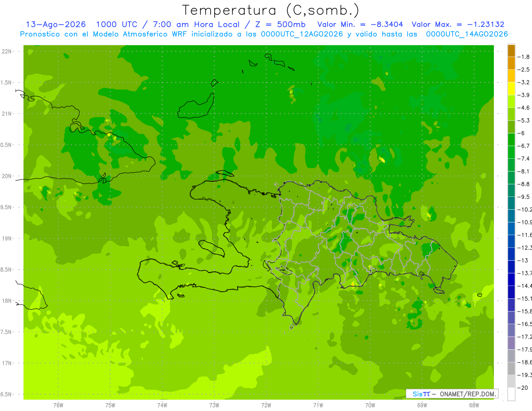Viewport: 532px width, 411px height.
Task: Click the legend value '-8.8'
Action: [x=524, y=184]
